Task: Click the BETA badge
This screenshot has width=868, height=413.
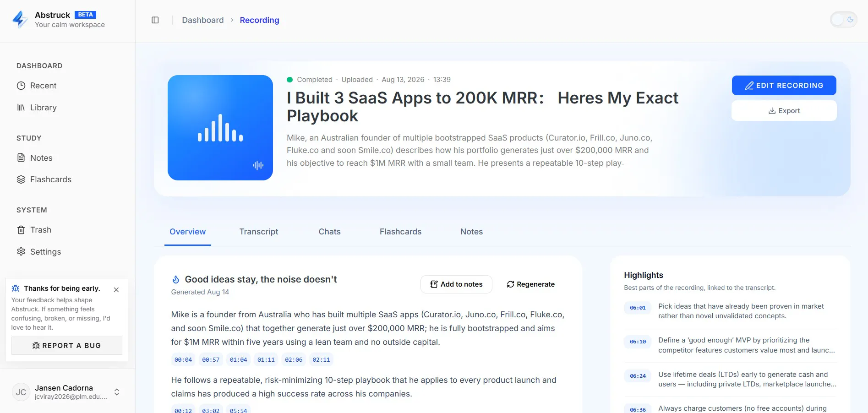Action: (85, 15)
